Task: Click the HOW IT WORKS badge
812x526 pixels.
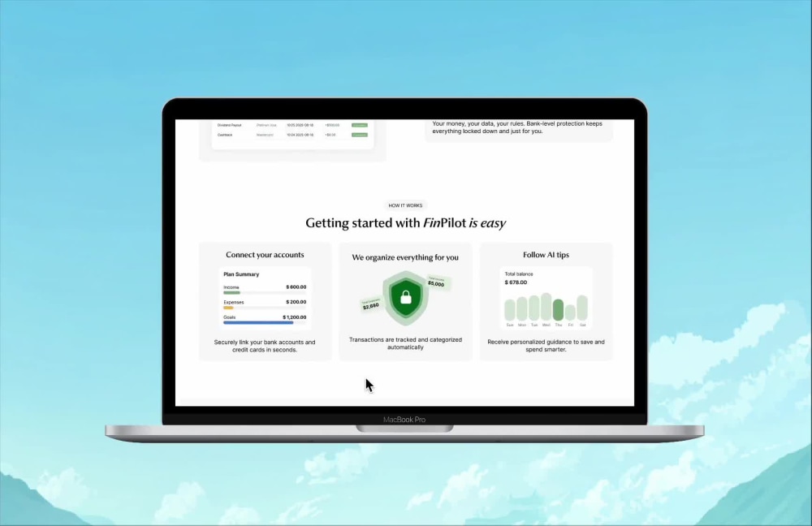Action: (405, 205)
